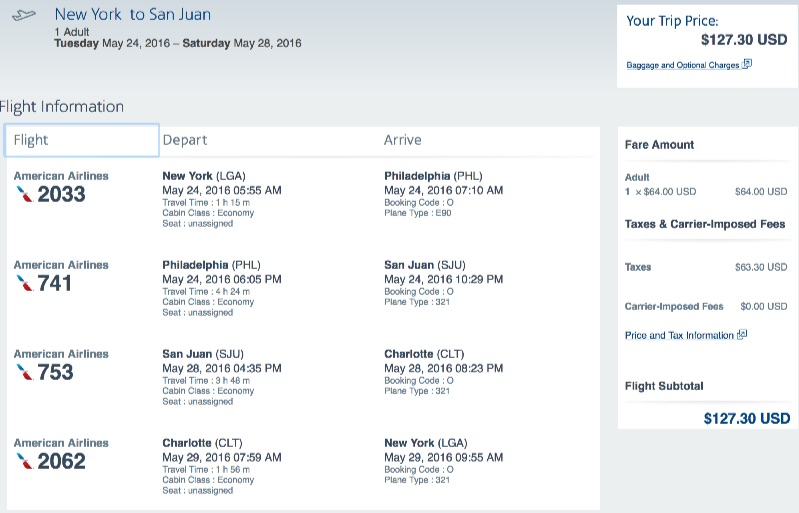Click the "Flight Information" heading
The width and height of the screenshot is (799, 513).
(62, 106)
